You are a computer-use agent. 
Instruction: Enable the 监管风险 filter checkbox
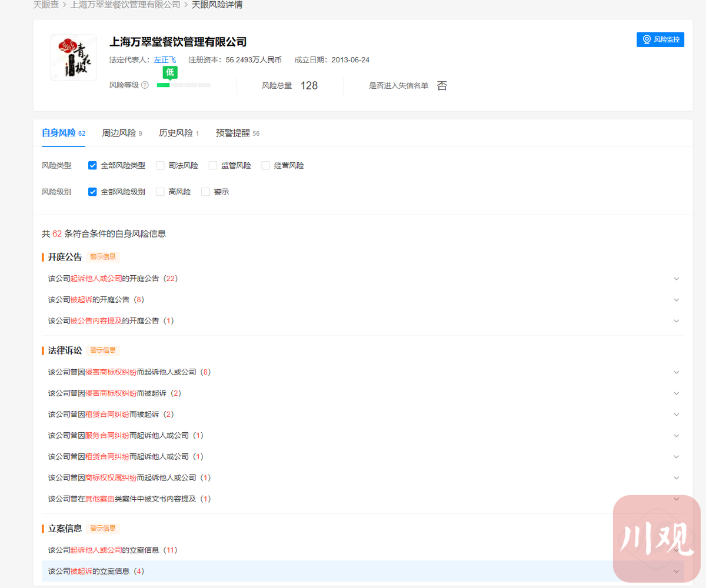pyautogui.click(x=213, y=166)
